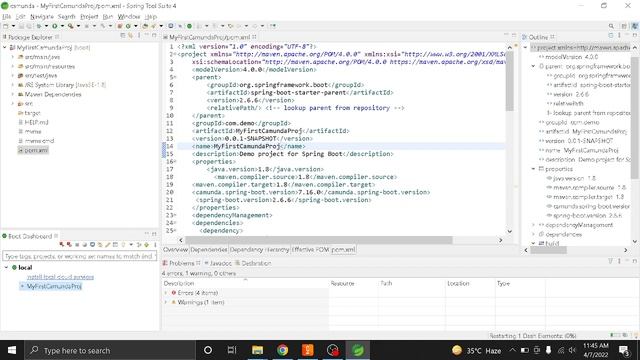Click the Boot Dashboard debug-restart icon
The width and height of the screenshot is (640, 360).
[69, 244]
